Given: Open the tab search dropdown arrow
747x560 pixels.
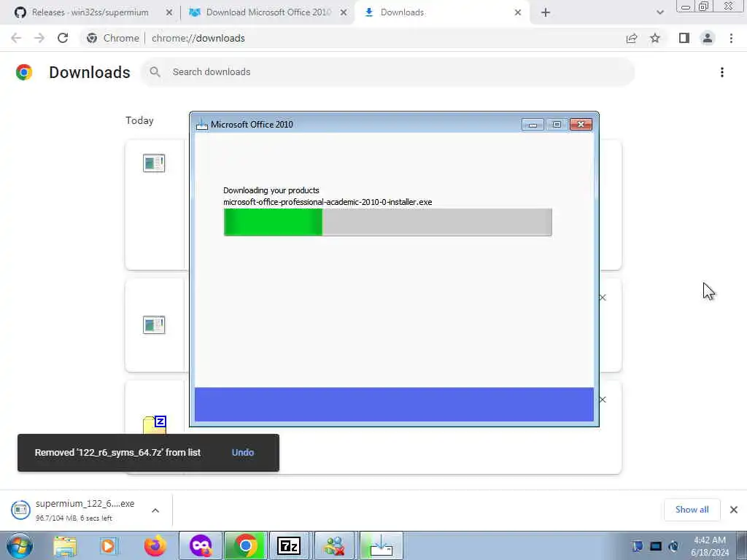Looking at the screenshot, I should (x=659, y=13).
